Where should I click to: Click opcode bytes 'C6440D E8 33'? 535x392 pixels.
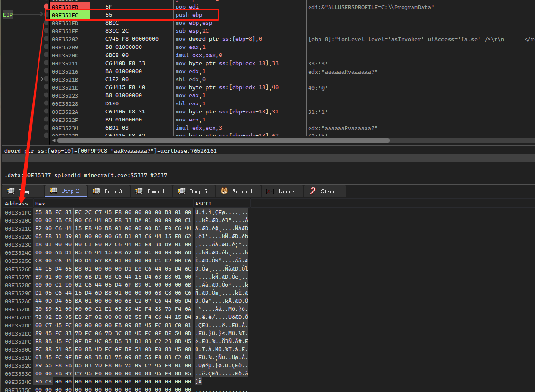125,63
